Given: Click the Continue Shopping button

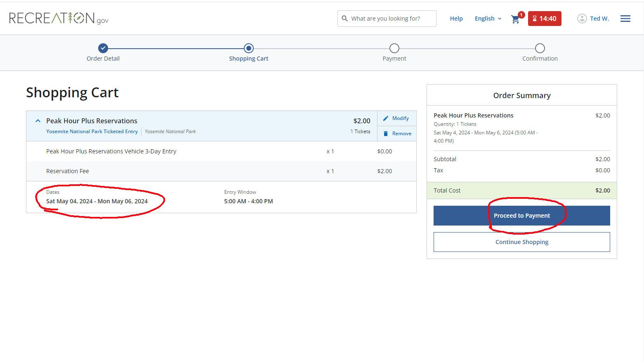Looking at the screenshot, I should pyautogui.click(x=521, y=242).
